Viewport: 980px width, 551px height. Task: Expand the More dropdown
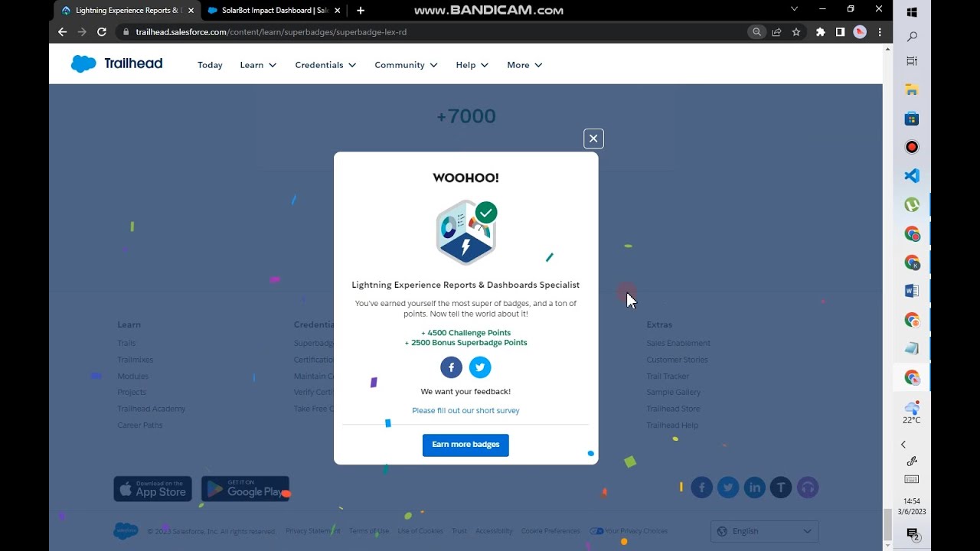(524, 65)
